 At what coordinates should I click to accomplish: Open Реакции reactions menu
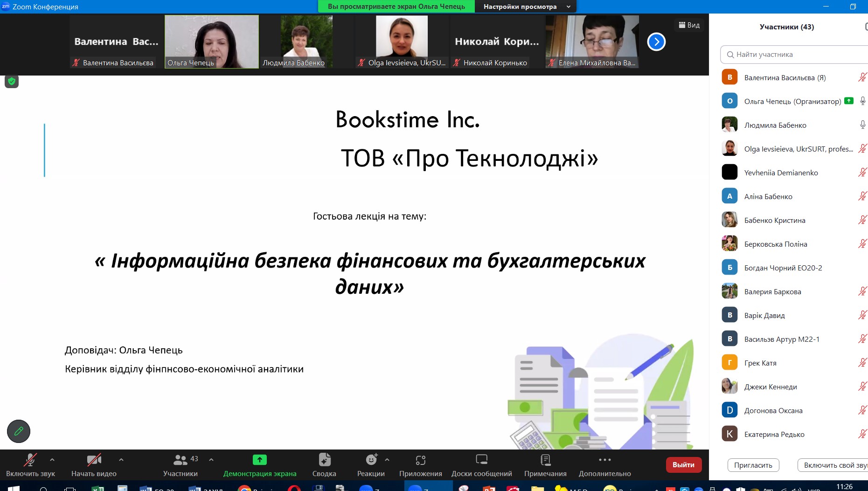click(371, 465)
